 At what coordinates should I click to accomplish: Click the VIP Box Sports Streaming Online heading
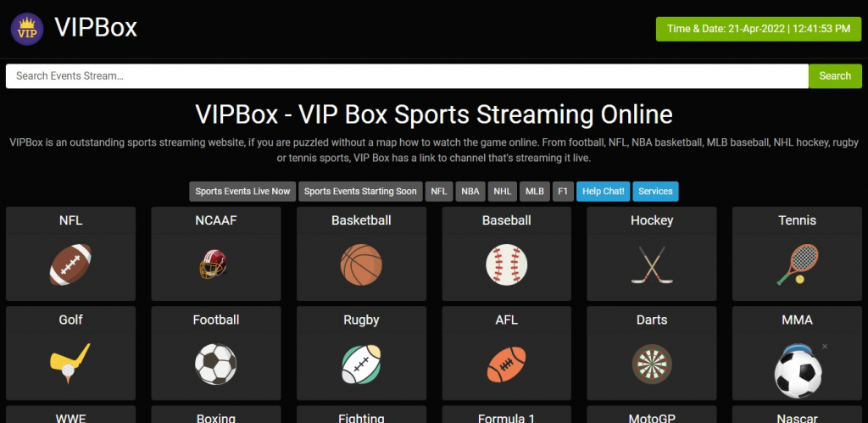[434, 114]
